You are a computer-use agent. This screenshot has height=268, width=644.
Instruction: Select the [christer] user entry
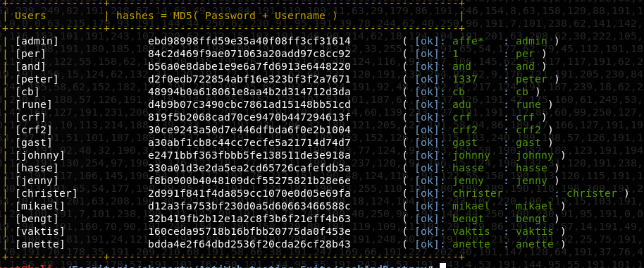pyautogui.click(x=47, y=194)
